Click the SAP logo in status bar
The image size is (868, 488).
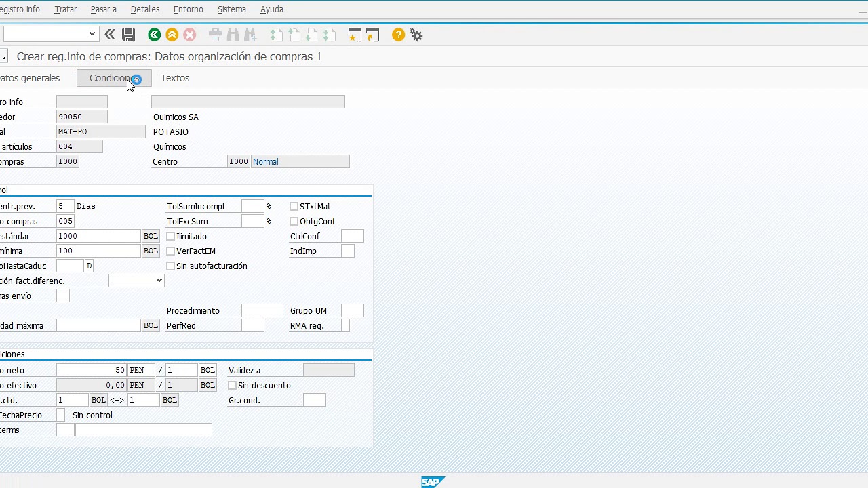click(x=432, y=482)
